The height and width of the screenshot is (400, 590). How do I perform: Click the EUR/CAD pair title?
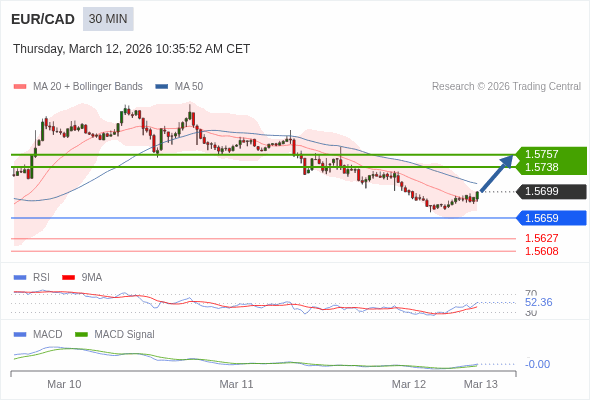[43, 19]
